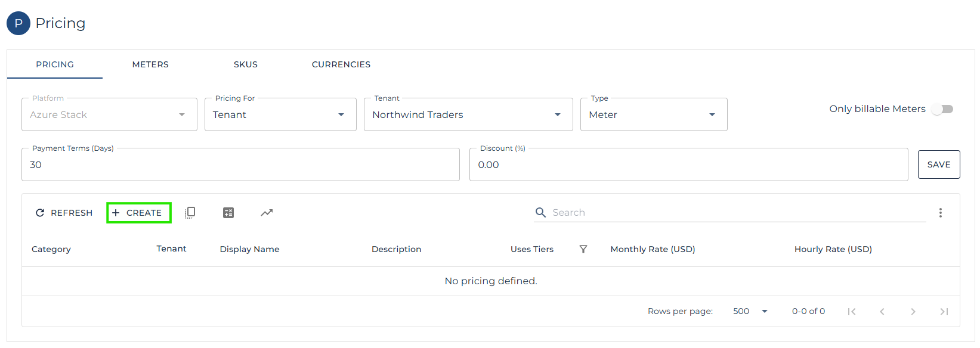980x348 pixels.
Task: Click the Create button
Action: pyautogui.click(x=138, y=213)
